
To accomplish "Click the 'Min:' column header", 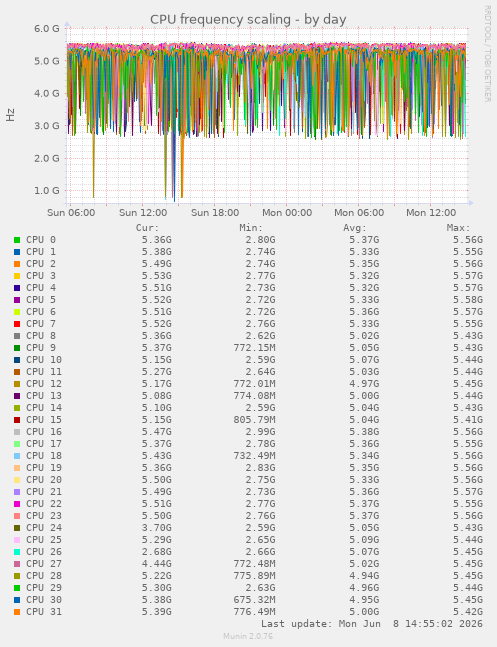I will coord(251,228).
